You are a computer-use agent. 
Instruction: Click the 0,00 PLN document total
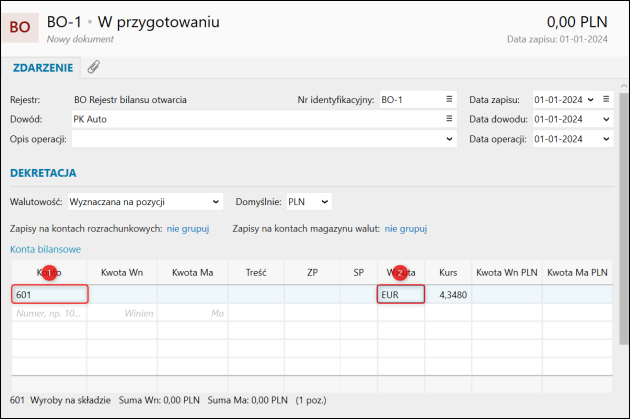[577, 22]
